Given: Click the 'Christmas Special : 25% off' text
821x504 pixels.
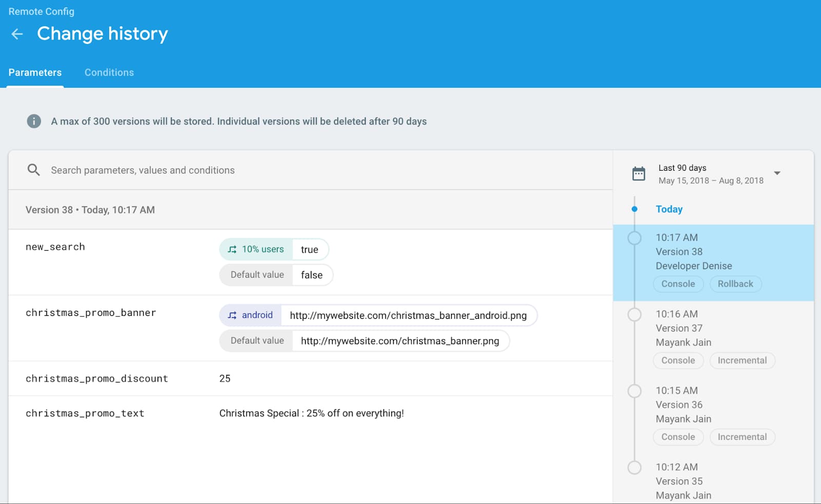Looking at the screenshot, I should [311, 413].
